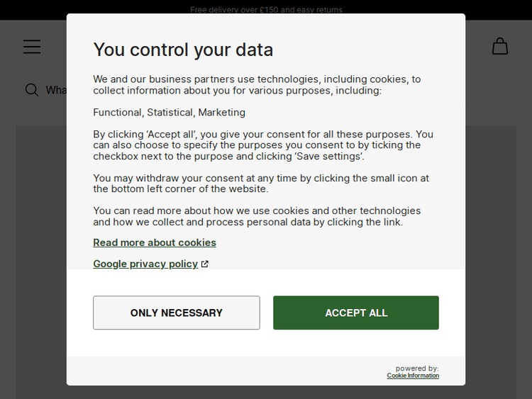Click the free delivery and easy returns banner

[266, 10]
